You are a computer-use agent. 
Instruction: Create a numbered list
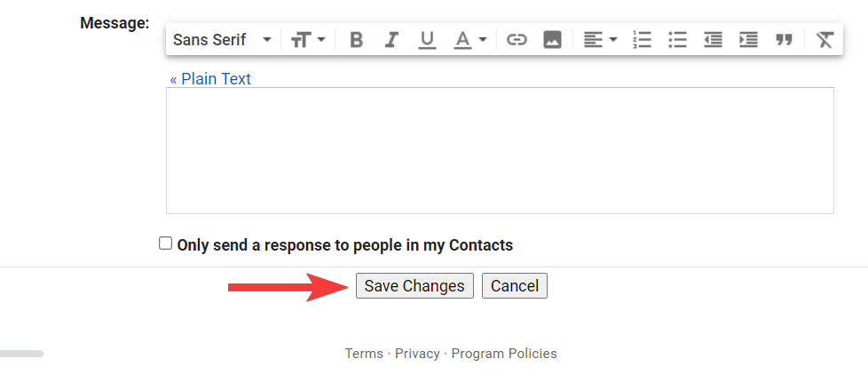[x=642, y=40]
